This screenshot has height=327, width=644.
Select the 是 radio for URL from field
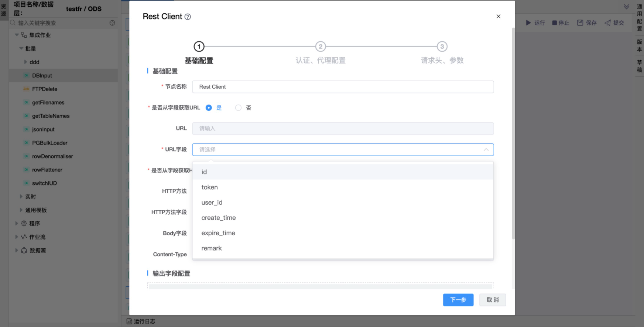(x=209, y=108)
